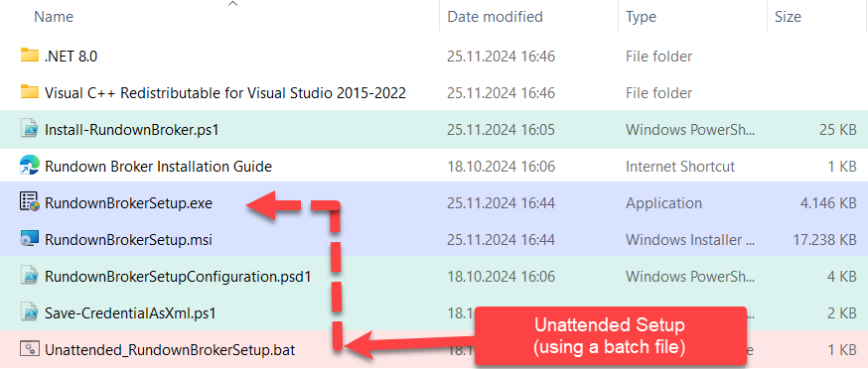The image size is (868, 369).
Task: Select the file name Save-CredentialAsXml.ps1
Action: (x=129, y=313)
